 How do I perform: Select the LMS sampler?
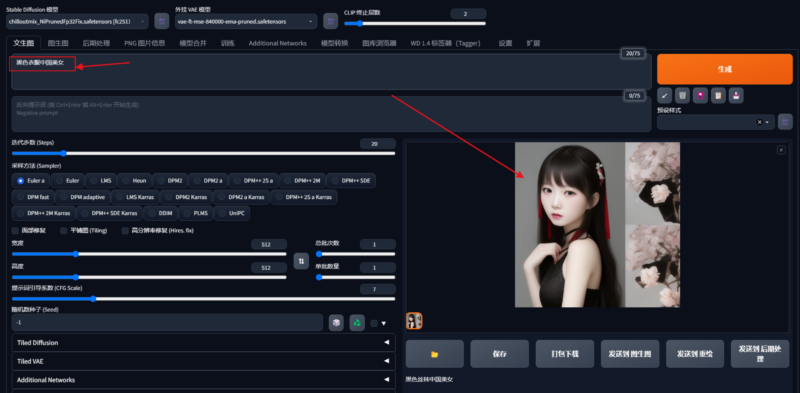pyautogui.click(x=101, y=181)
